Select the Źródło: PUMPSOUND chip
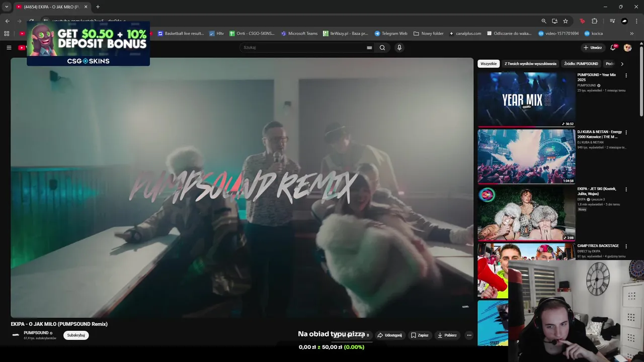644x362 pixels. [581, 64]
